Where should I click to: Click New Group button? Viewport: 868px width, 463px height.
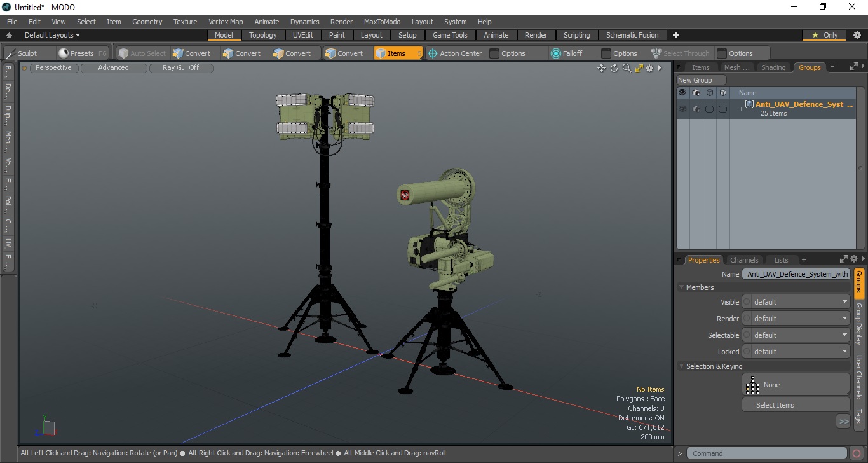[702, 80]
